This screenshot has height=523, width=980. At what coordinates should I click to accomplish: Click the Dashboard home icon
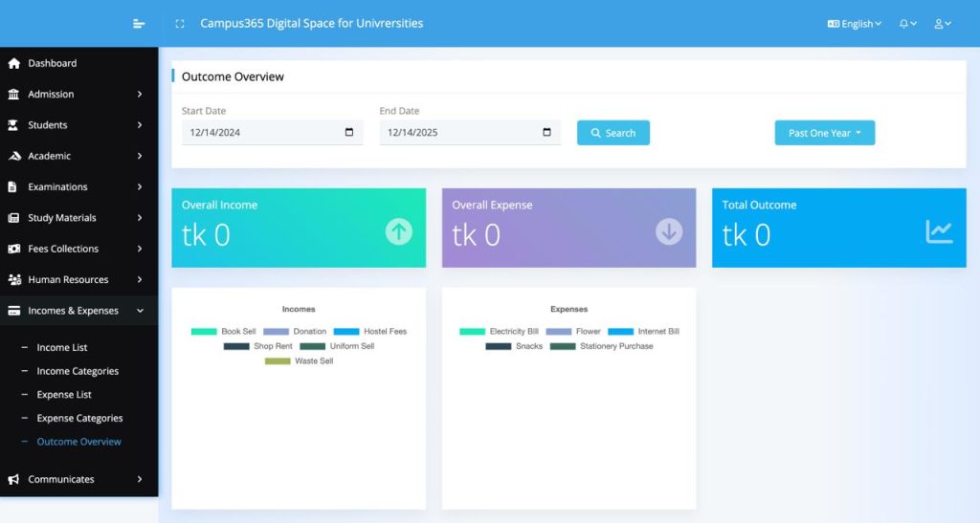(x=14, y=63)
